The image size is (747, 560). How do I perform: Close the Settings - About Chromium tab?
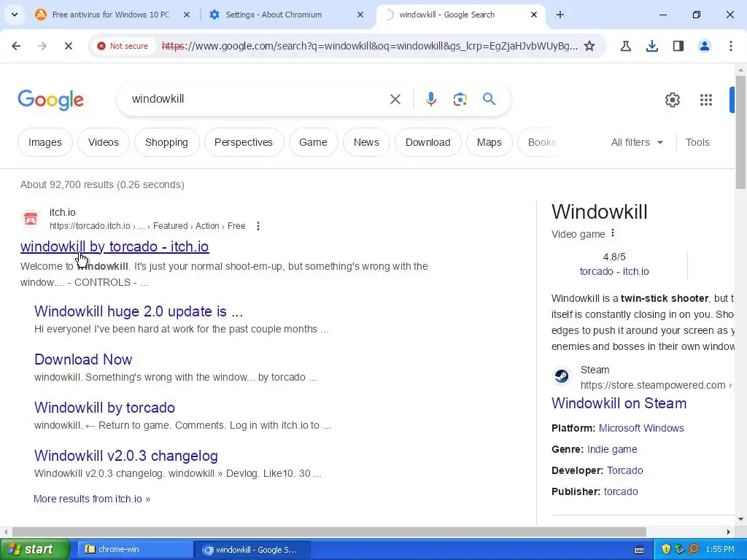pos(360,15)
